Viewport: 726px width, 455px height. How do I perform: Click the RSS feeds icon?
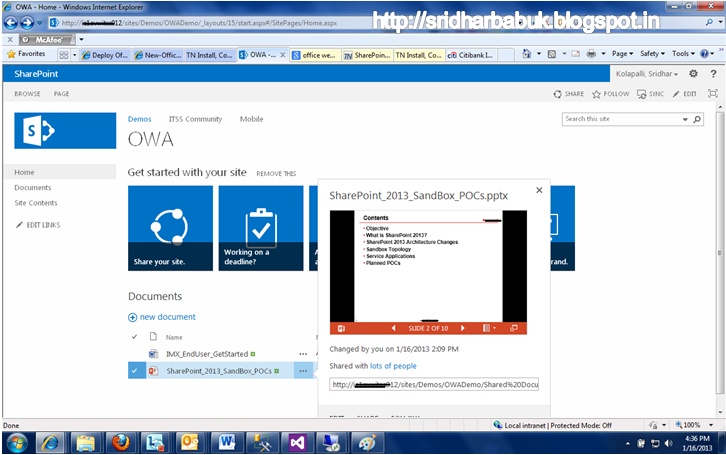551,54
